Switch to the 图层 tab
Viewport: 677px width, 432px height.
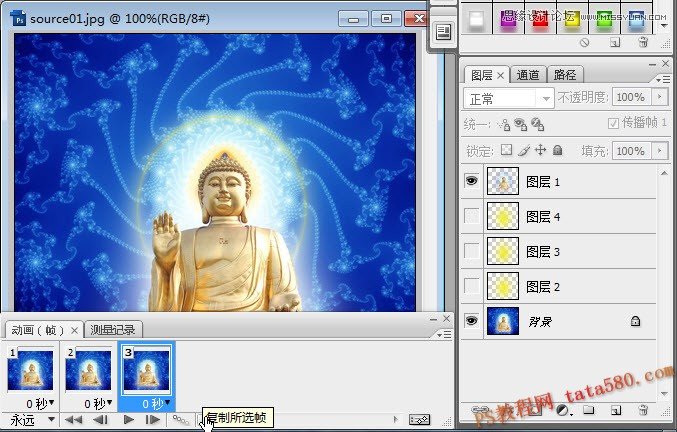tap(481, 75)
